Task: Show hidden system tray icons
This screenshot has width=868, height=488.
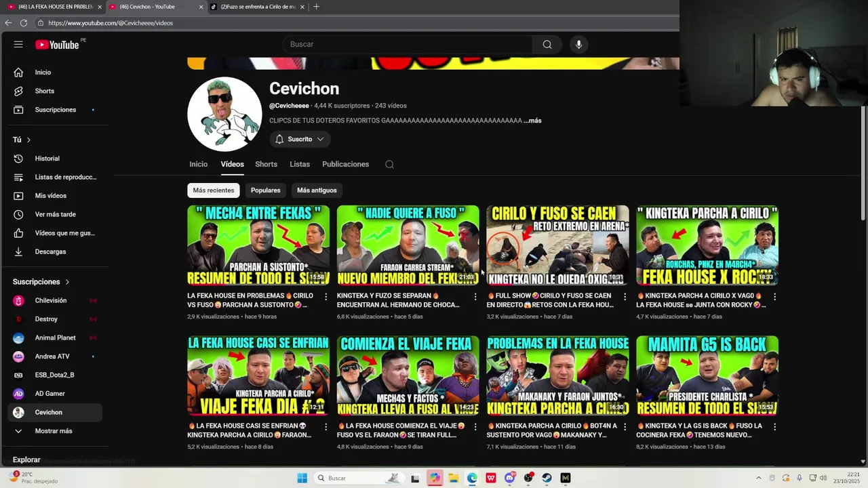Action: [x=758, y=478]
